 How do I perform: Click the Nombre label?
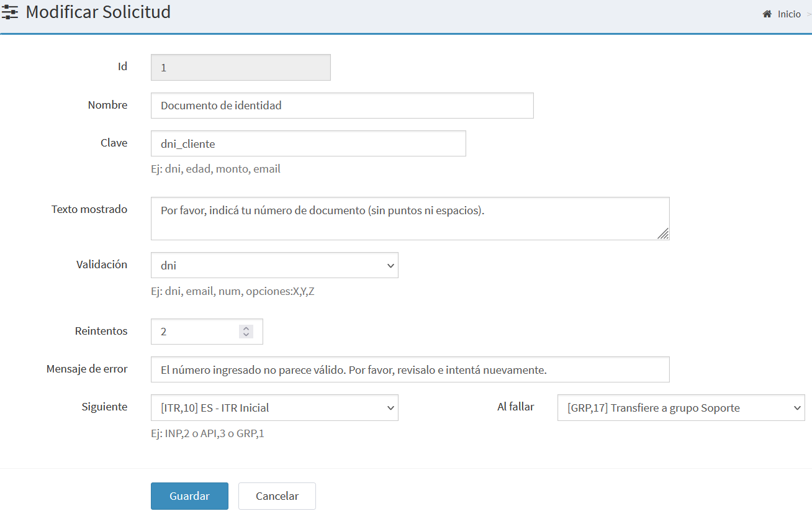[x=107, y=105]
